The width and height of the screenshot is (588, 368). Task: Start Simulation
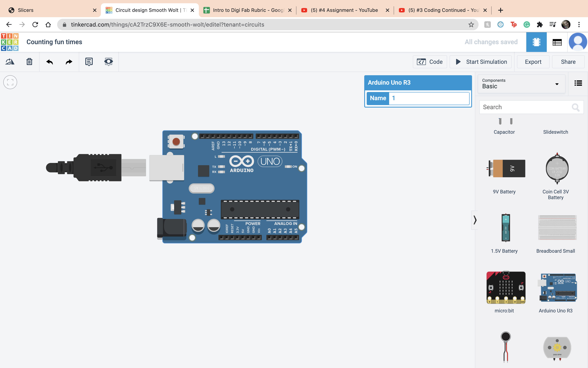pyautogui.click(x=481, y=62)
